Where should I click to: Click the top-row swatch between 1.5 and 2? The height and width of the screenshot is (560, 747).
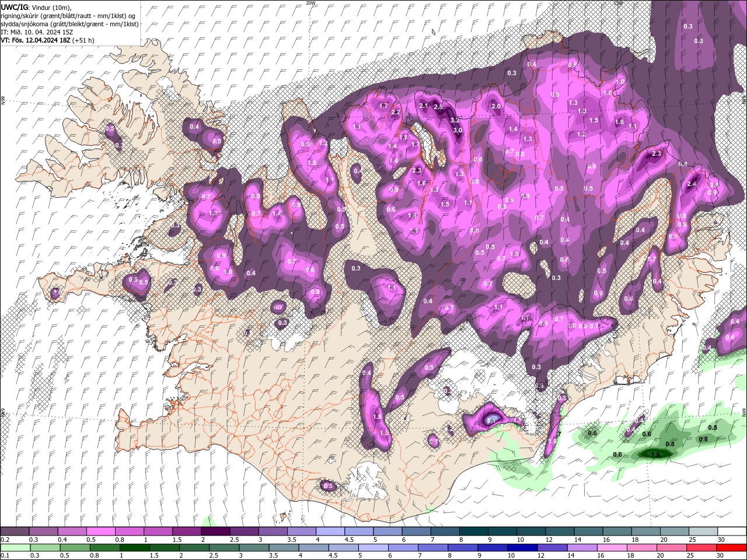pos(186,531)
